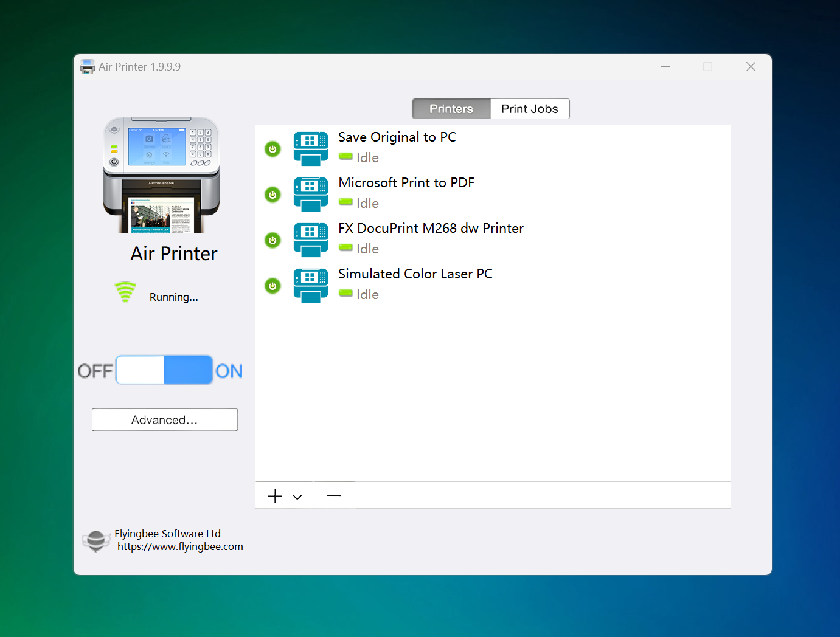
Task: Click the Air Printer heading label
Action: tap(174, 253)
